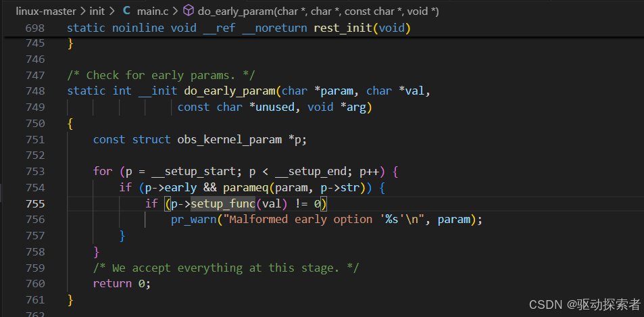Viewport: 644px width, 317px height.
Task: Click line number 751 in gutter
Action: (35, 140)
